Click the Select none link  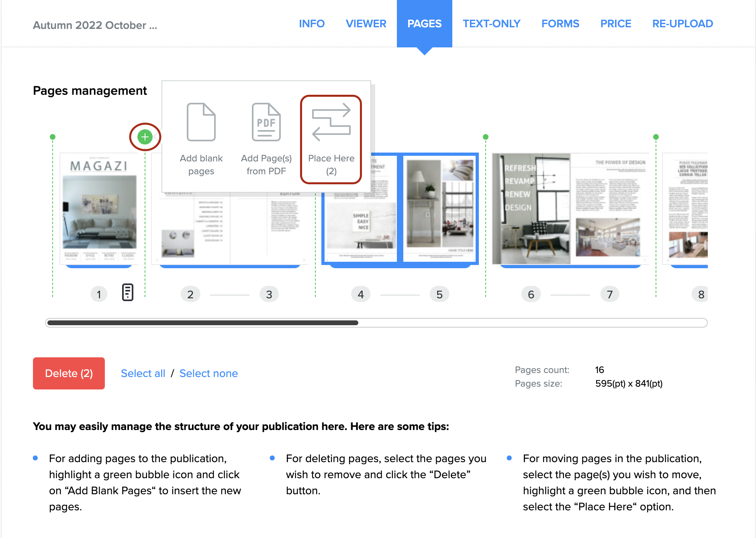(x=208, y=373)
